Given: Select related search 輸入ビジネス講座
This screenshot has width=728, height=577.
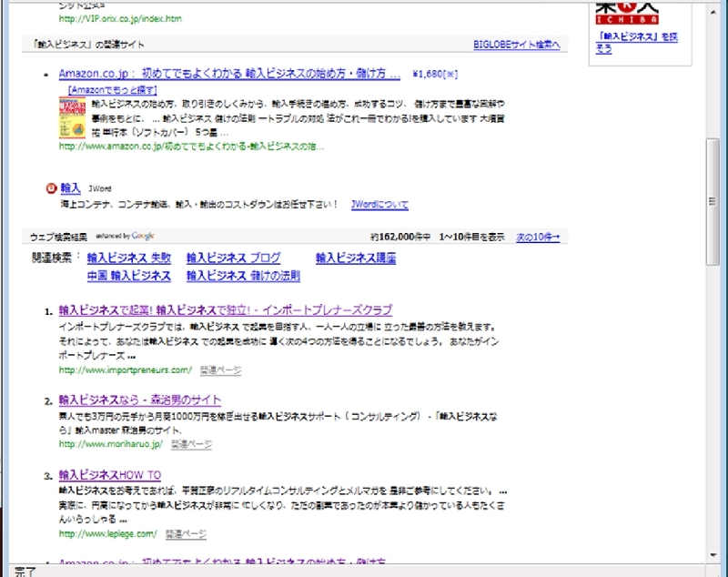Looking at the screenshot, I should [356, 258].
